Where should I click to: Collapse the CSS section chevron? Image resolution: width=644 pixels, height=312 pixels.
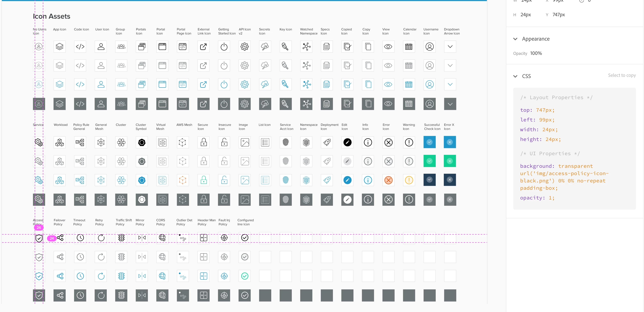[x=515, y=76]
